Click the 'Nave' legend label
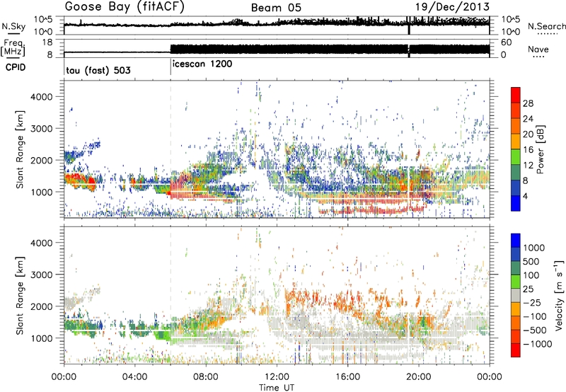This screenshot has height=392, width=566. point(538,50)
